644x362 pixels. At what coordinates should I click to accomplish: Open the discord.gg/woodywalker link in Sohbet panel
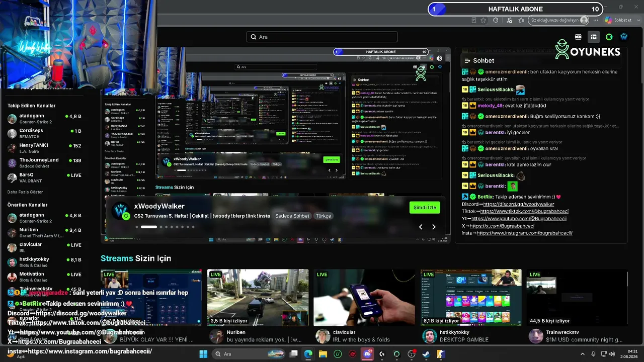(518, 204)
